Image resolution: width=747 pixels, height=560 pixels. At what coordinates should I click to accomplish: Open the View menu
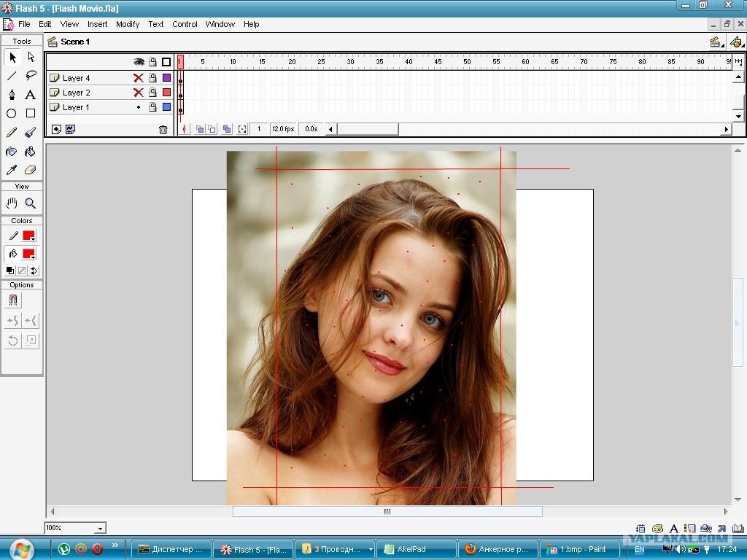point(69,24)
